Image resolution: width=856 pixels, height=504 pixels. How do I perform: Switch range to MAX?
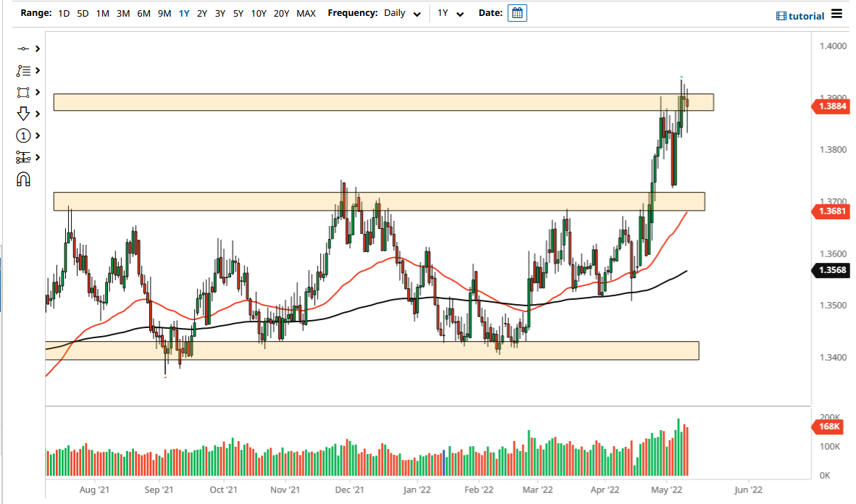coord(306,12)
